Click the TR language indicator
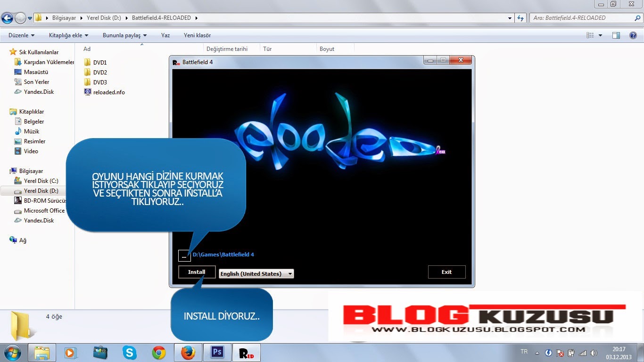Screen dimensions: 644x362 pos(524,352)
